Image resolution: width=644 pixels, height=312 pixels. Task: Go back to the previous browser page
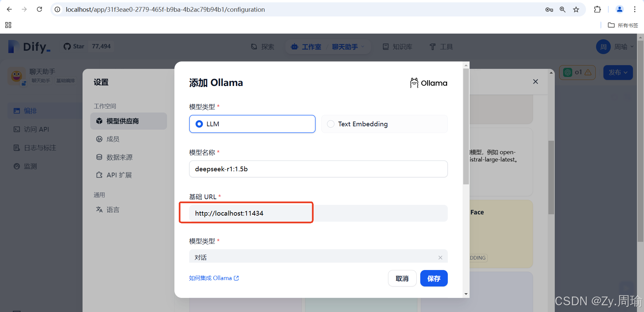pyautogui.click(x=9, y=9)
